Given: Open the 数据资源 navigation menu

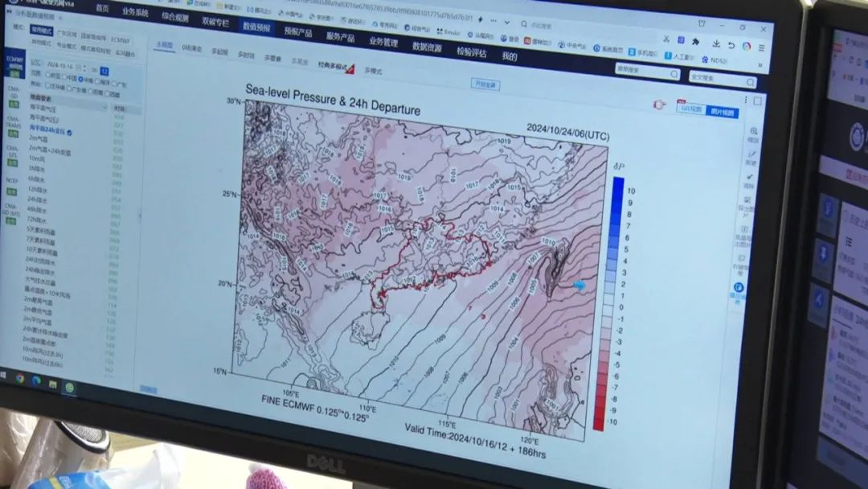Looking at the screenshot, I should point(427,47).
